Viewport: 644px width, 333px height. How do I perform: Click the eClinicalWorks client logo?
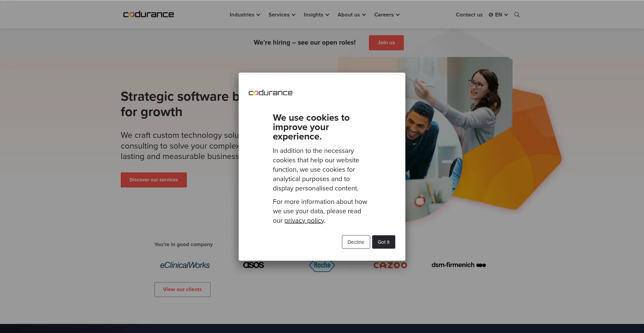(x=185, y=265)
